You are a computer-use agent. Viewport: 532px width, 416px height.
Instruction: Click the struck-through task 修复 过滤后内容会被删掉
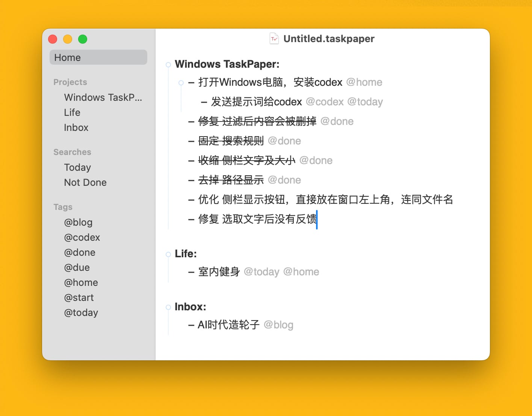257,121
